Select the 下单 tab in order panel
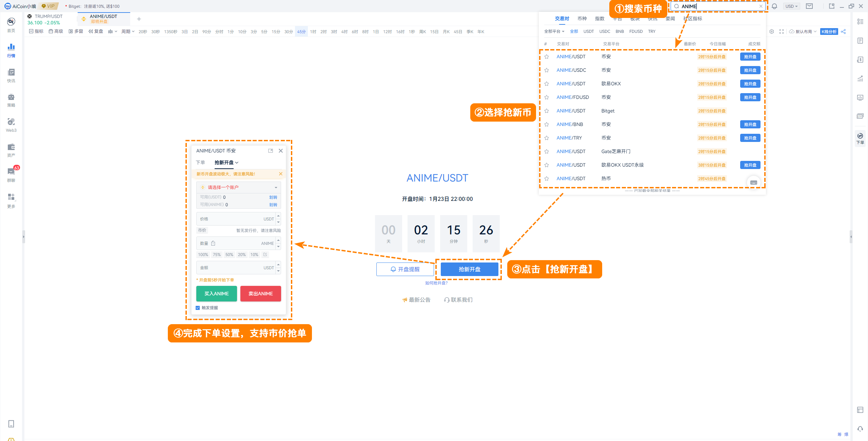The height and width of the screenshot is (441, 868). coord(200,163)
